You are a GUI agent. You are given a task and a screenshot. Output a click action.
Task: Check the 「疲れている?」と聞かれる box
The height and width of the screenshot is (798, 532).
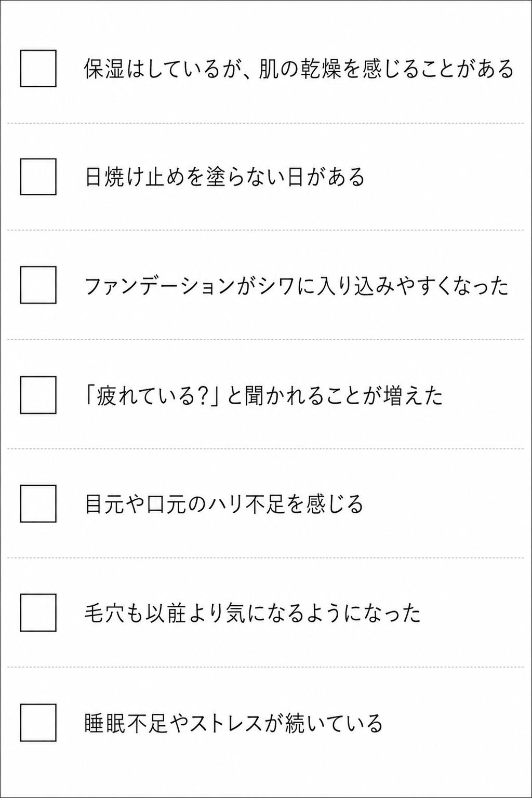[38, 395]
